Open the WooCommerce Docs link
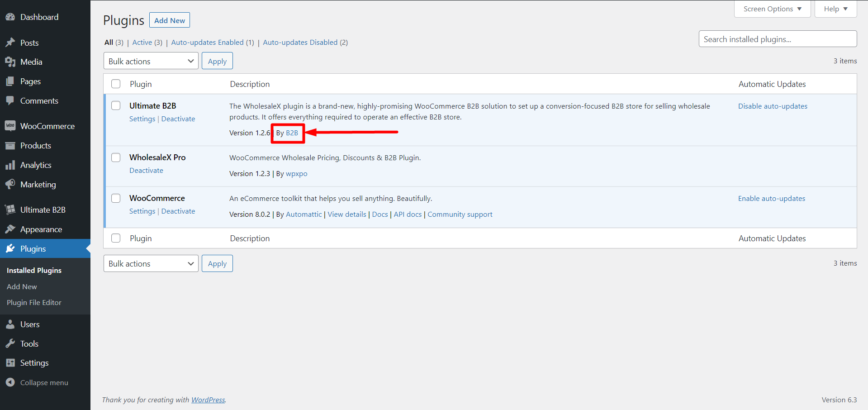868x410 pixels. click(380, 214)
